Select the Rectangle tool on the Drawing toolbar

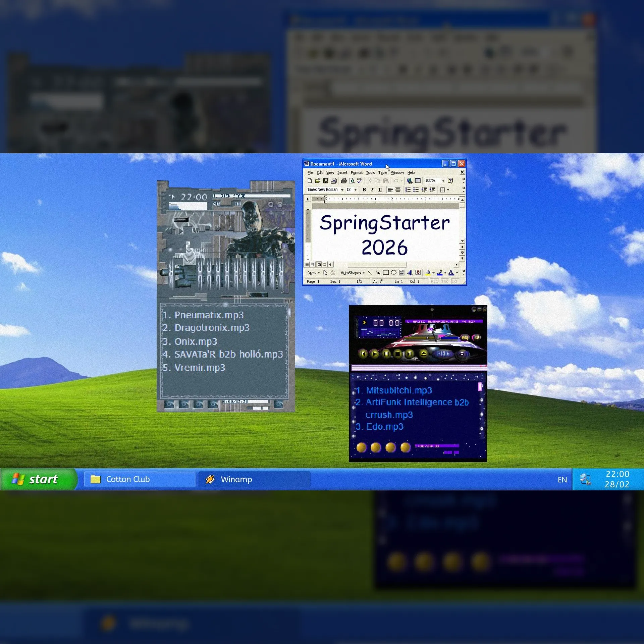click(386, 272)
